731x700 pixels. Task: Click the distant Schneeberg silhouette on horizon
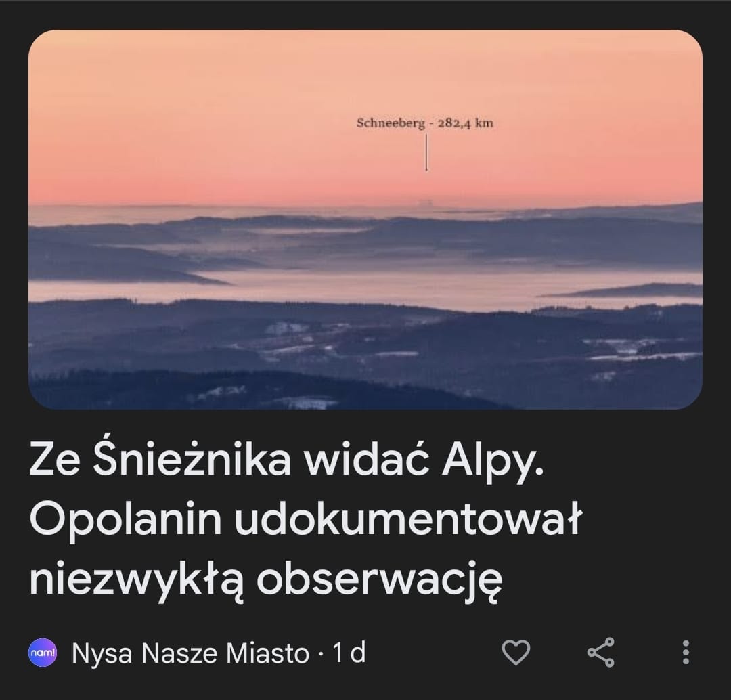point(424,204)
